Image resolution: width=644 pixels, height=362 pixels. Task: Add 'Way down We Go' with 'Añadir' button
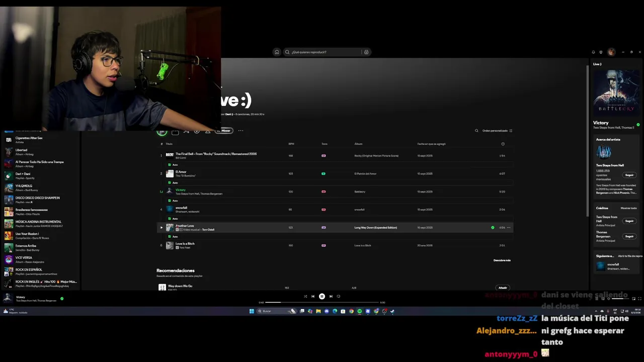coord(503,288)
